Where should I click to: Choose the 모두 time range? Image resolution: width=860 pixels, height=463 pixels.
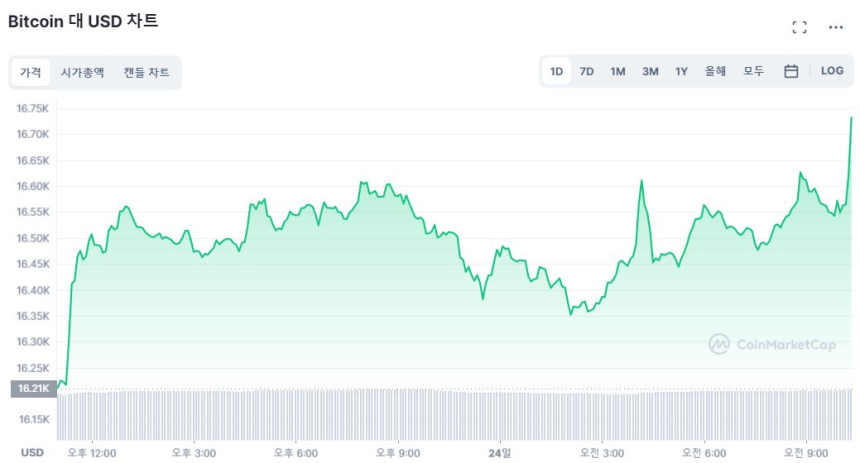click(x=753, y=71)
